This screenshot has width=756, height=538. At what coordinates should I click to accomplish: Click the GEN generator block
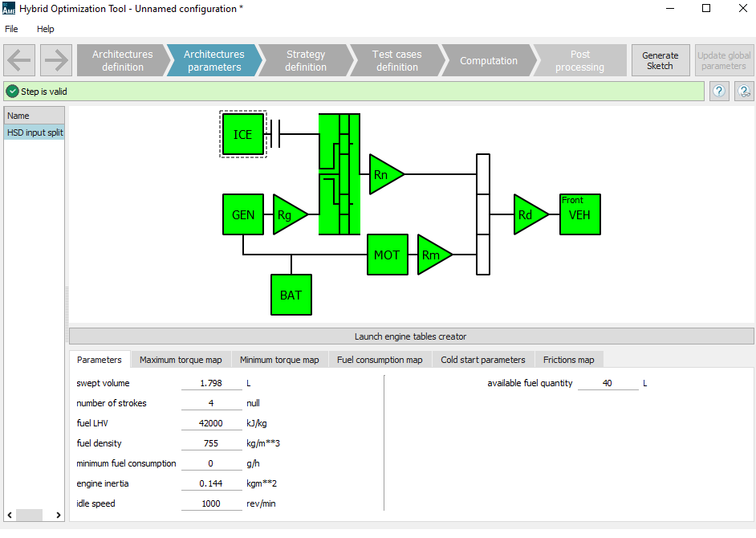(242, 214)
